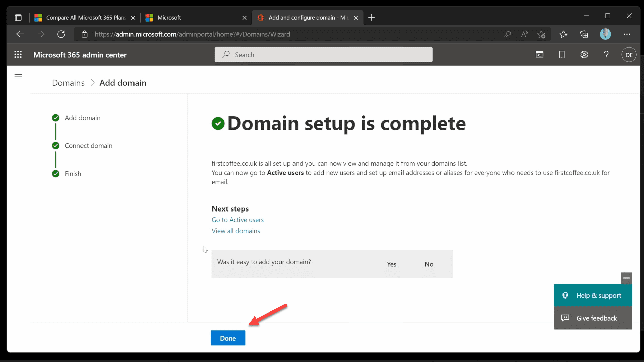This screenshot has width=644, height=362.
Task: Open the browser Settings and more menu
Action: click(627, 34)
